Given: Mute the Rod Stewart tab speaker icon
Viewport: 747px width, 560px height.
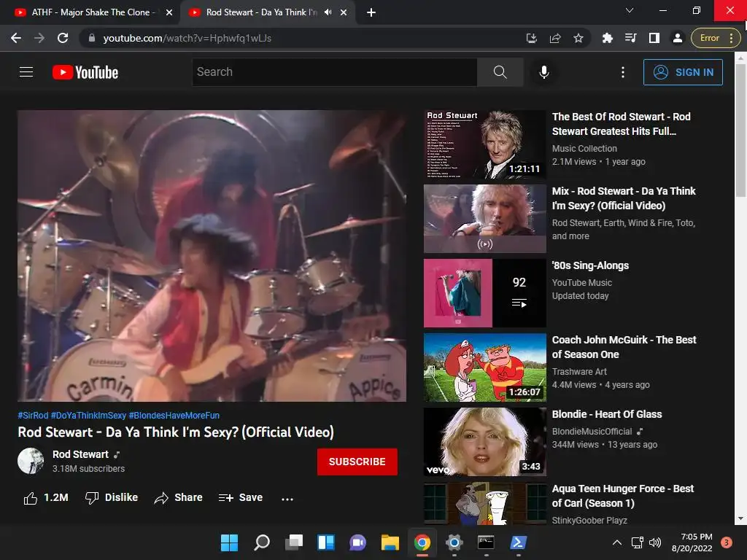Looking at the screenshot, I should pos(328,12).
